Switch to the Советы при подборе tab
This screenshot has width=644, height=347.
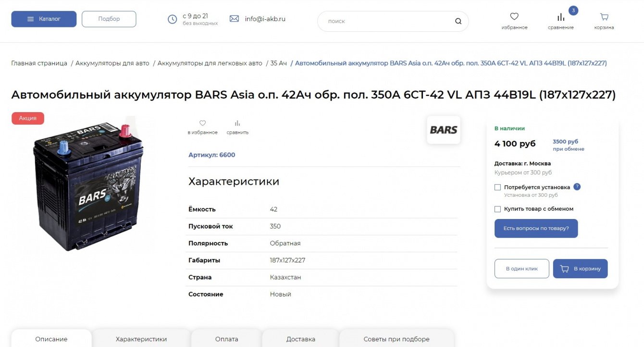[396, 338]
